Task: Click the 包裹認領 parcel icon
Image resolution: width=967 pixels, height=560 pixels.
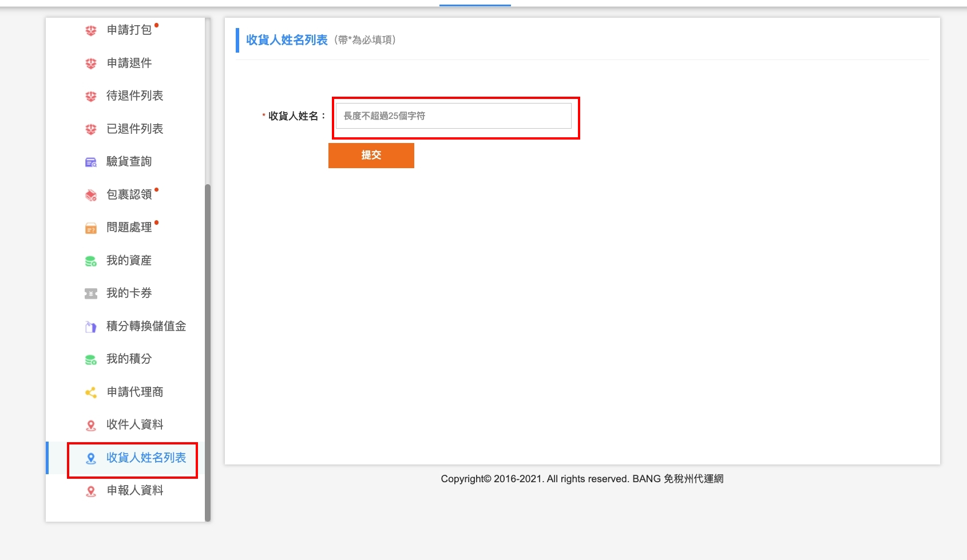Action: [91, 196]
